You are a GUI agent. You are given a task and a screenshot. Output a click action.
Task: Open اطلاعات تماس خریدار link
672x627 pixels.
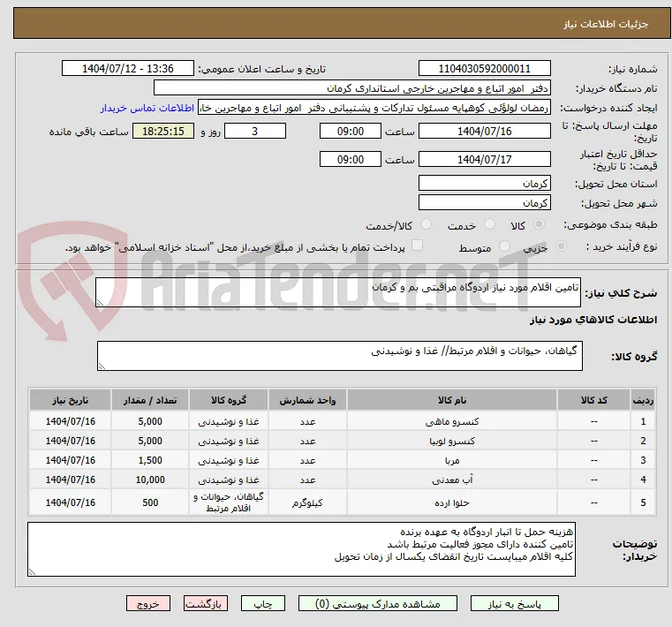(147, 108)
